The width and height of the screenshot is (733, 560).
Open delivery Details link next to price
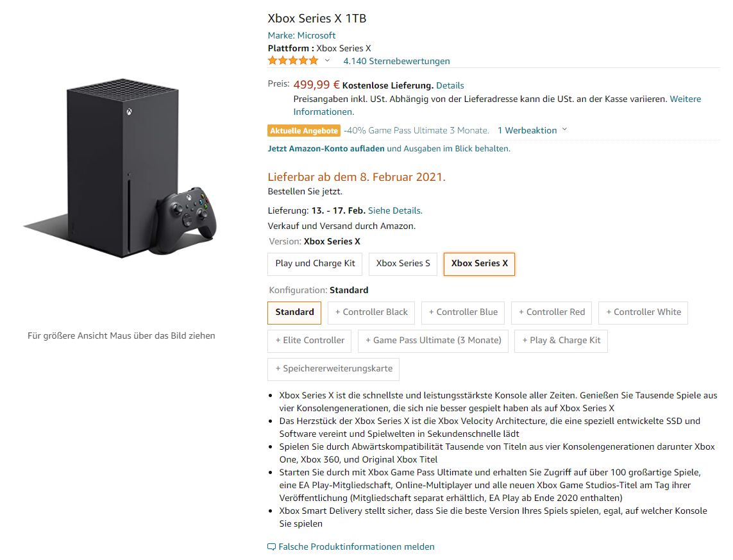pyautogui.click(x=450, y=85)
